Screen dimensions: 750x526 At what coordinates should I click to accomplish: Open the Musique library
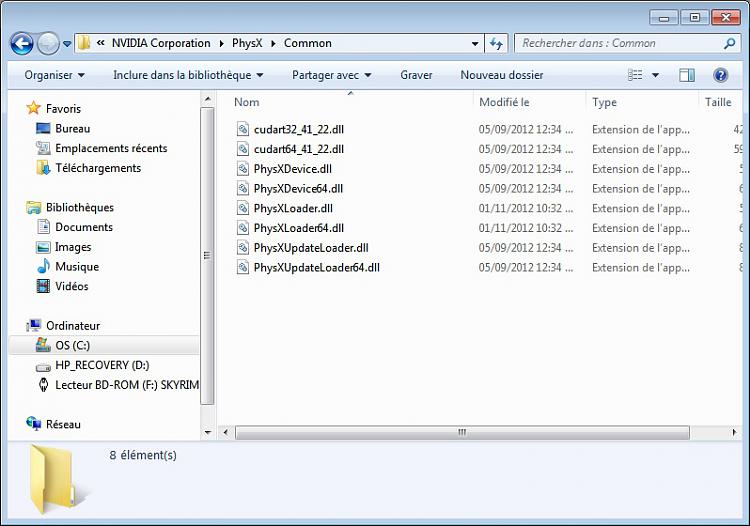click(x=77, y=266)
